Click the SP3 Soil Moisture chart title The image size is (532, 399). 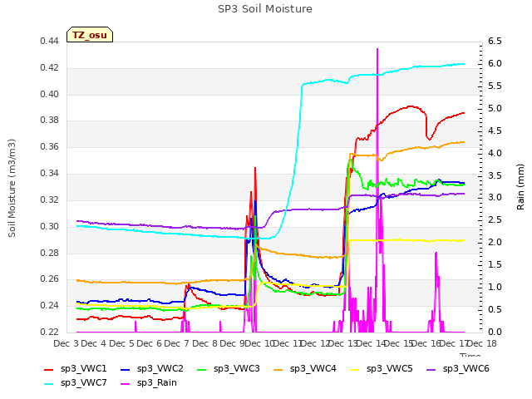(x=265, y=9)
